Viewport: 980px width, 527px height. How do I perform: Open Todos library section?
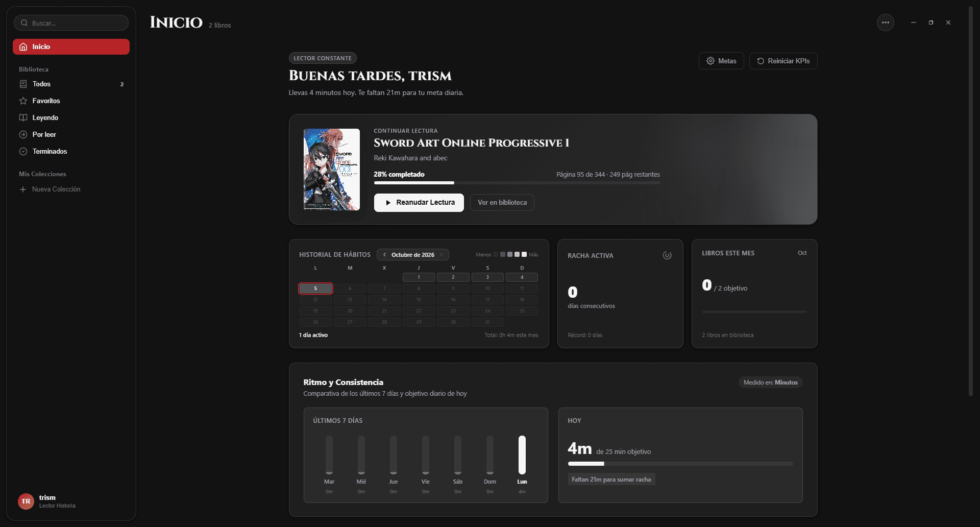coord(71,84)
